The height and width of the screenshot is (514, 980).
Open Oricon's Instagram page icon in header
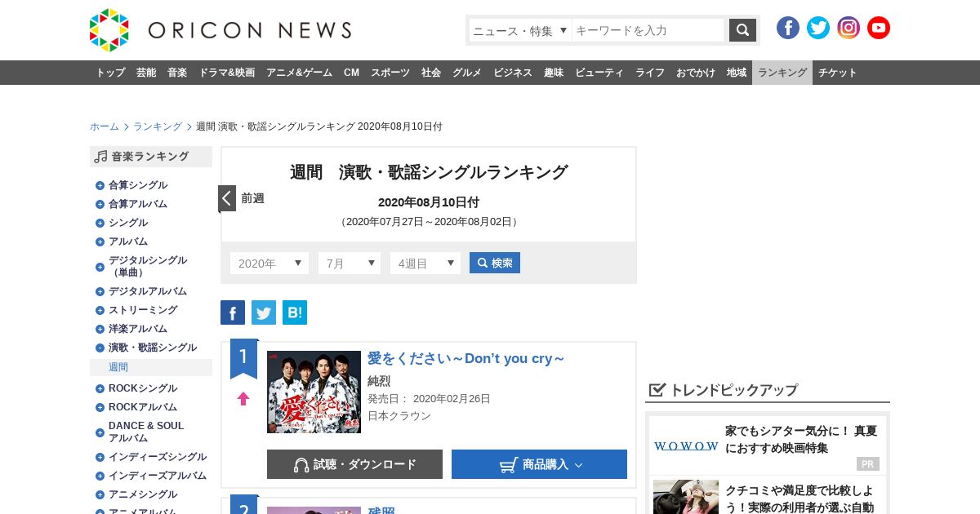[x=849, y=28]
